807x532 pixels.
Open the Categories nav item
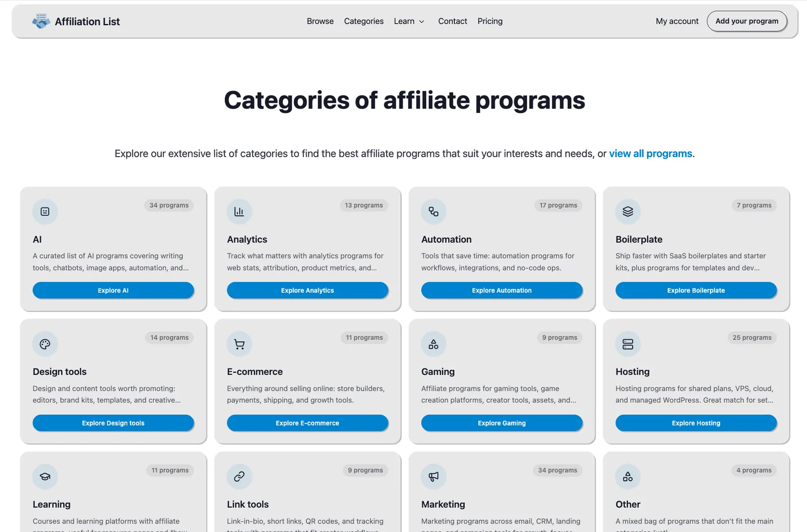point(364,21)
